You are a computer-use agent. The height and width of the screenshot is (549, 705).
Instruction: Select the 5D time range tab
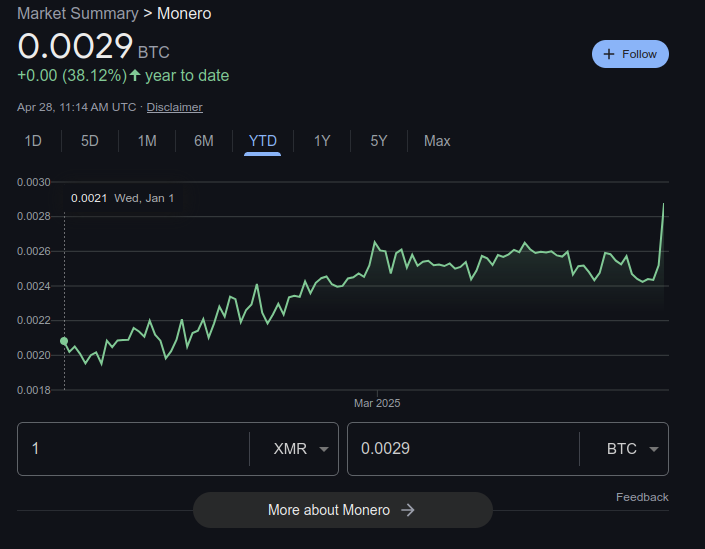point(89,141)
